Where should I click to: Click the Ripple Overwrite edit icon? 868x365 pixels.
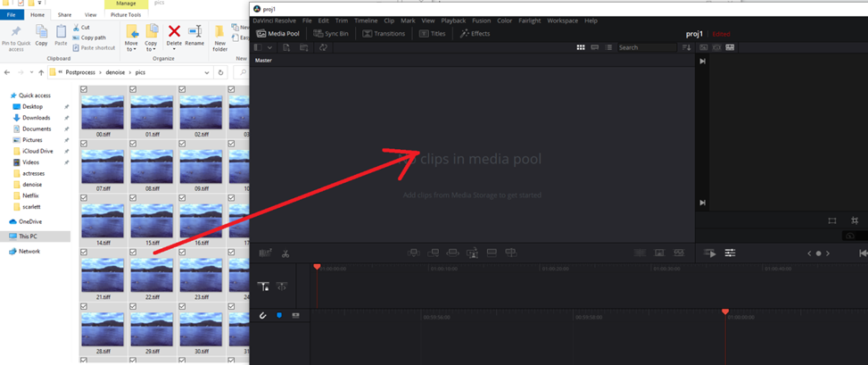[x=453, y=253]
